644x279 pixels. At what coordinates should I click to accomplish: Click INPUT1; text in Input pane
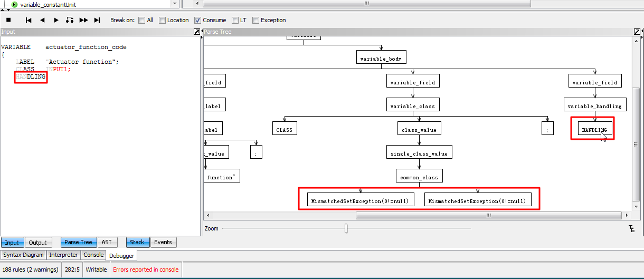coord(58,69)
